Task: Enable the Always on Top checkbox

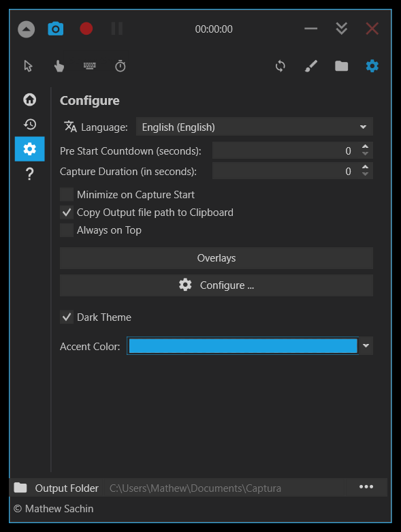Action: (67, 230)
